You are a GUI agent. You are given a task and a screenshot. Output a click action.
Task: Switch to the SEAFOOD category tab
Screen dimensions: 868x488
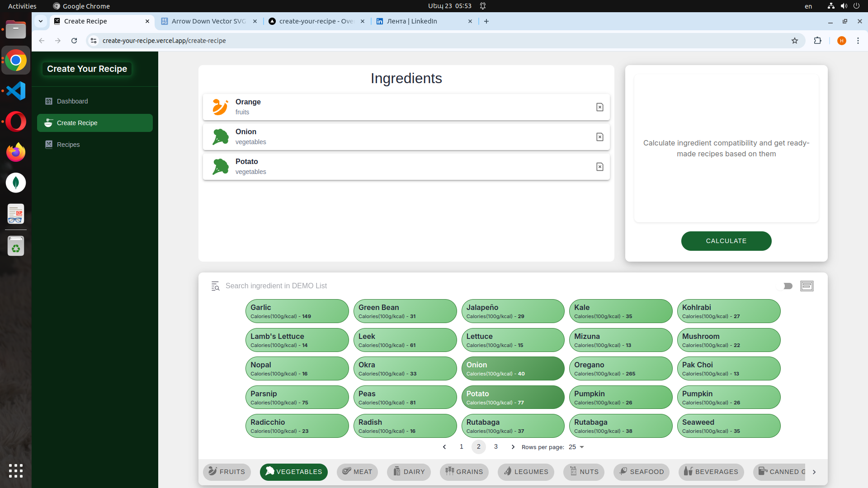pos(641,472)
